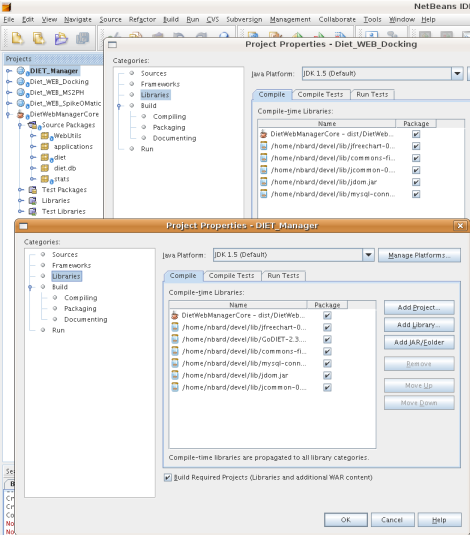
Task: Click Diet_WEB_Docking project globe icon
Action: point(21,82)
